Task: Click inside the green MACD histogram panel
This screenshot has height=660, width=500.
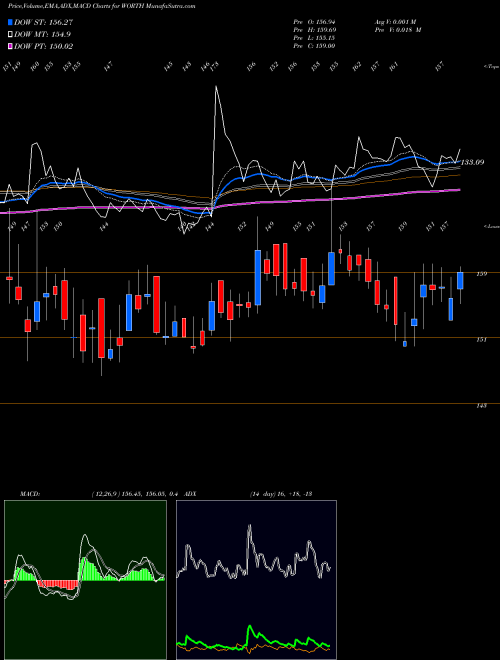Action: pyautogui.click(x=85, y=580)
